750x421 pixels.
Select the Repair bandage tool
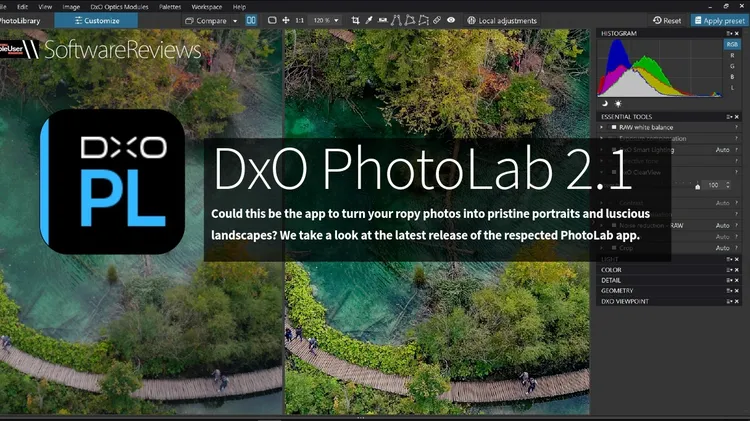(x=437, y=20)
